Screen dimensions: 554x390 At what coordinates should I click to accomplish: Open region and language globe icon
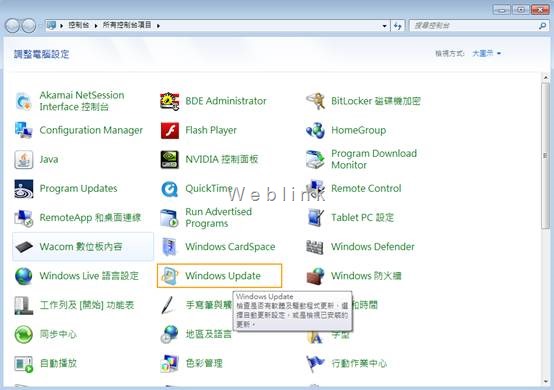170,334
